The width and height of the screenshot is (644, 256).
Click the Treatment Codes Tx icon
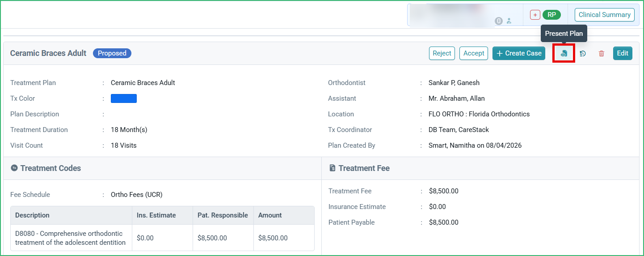click(14, 168)
